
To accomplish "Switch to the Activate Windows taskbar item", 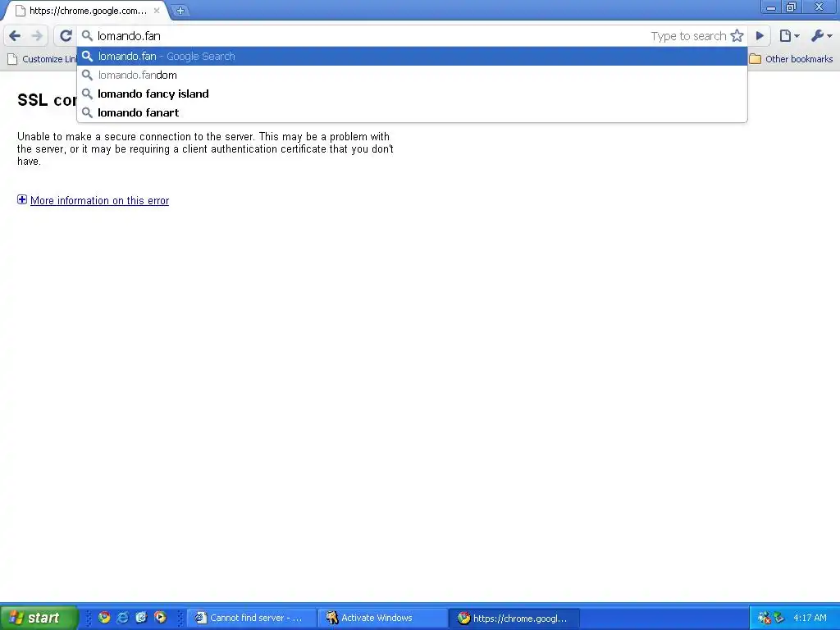I will point(382,619).
